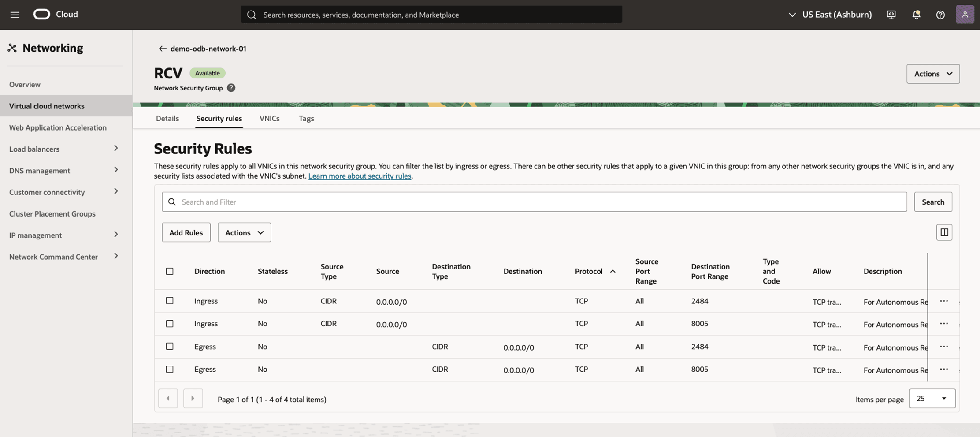Image resolution: width=980 pixels, height=437 pixels.
Task: Switch to the VNICs tab
Action: pyautogui.click(x=269, y=118)
